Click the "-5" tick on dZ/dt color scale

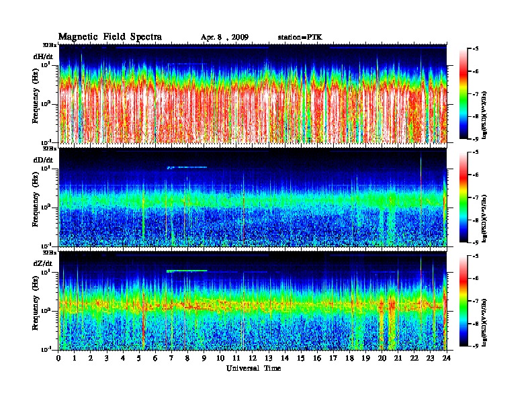476,256
